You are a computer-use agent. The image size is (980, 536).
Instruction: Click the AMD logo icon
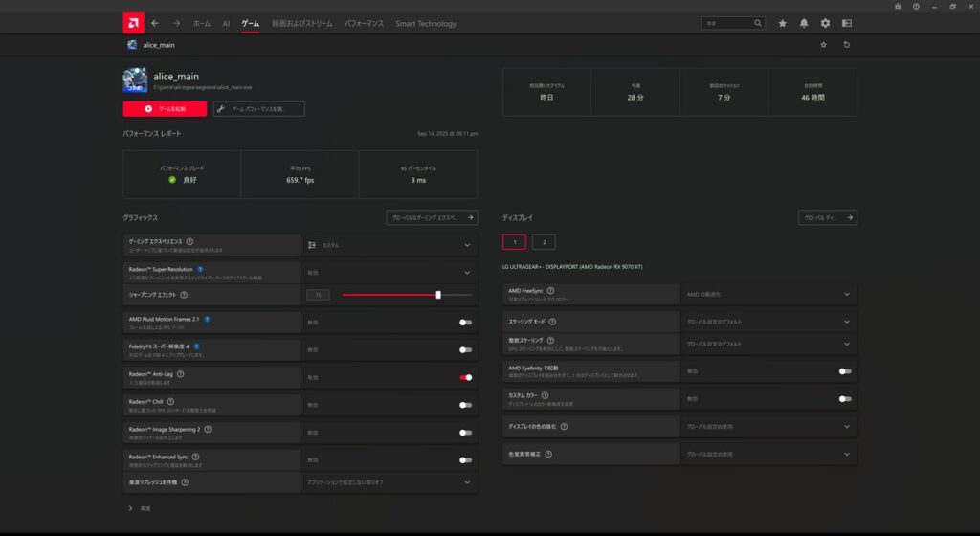pyautogui.click(x=133, y=23)
